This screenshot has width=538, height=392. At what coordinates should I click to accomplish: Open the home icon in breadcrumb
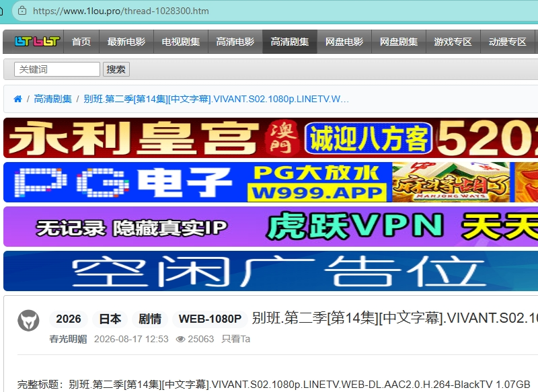tap(17, 99)
